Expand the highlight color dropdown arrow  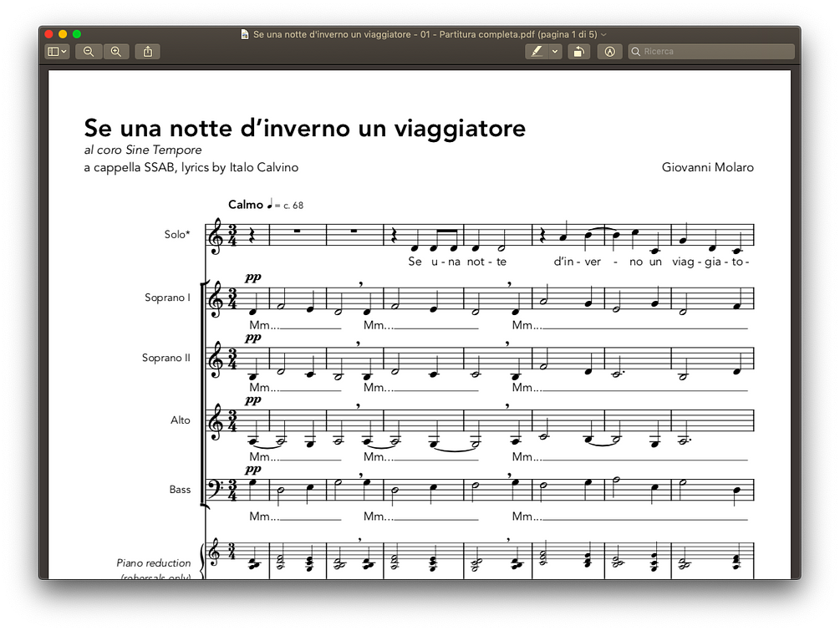click(x=555, y=52)
